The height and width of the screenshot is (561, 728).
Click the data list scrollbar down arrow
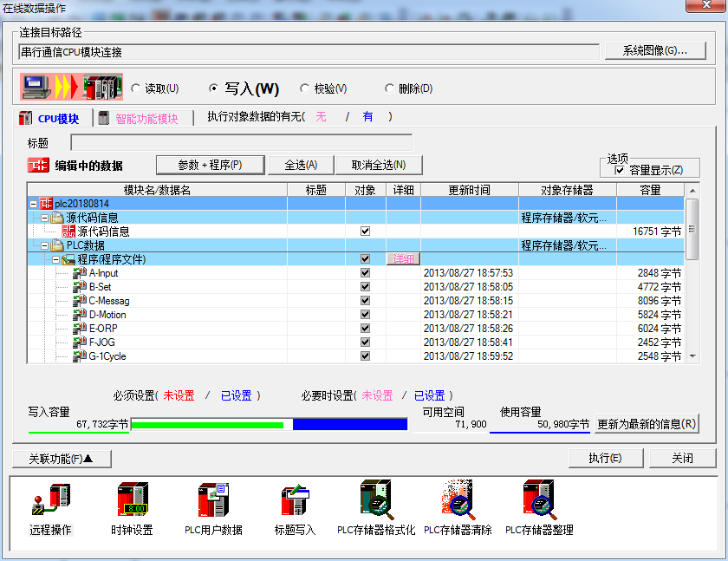tap(692, 356)
